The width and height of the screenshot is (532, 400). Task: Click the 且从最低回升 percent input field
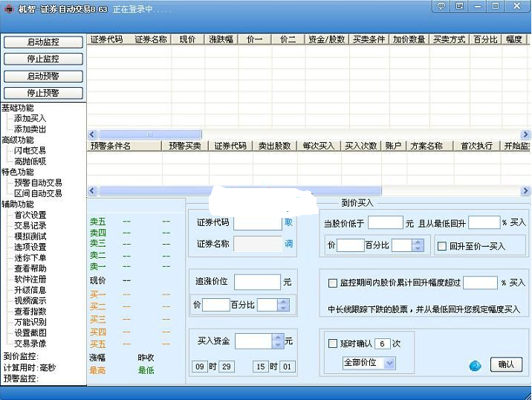(484, 223)
